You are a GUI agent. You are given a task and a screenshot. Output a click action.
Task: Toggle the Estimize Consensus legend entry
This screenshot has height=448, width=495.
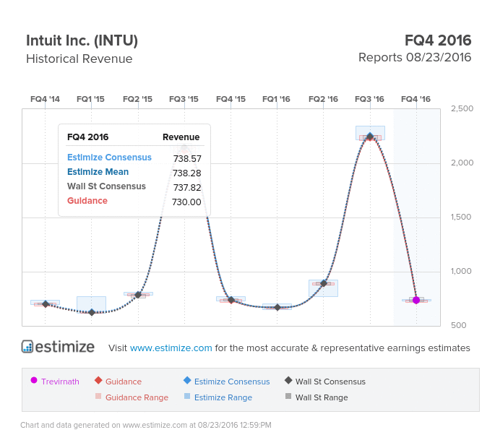[227, 381]
